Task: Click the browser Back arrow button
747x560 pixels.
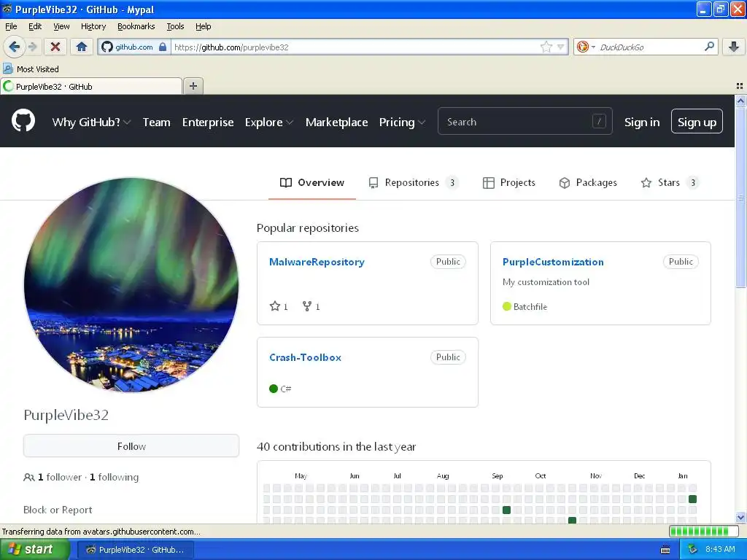Action: pos(14,47)
